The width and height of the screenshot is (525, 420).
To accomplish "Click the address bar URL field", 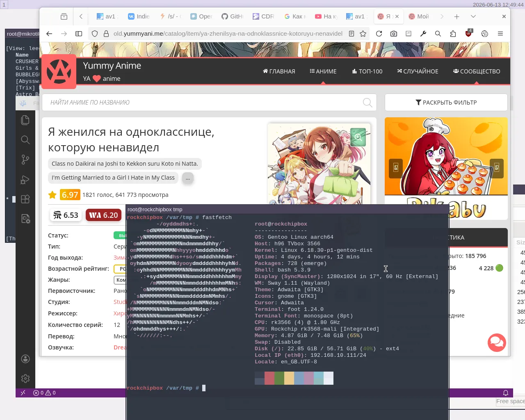I will pos(228,34).
